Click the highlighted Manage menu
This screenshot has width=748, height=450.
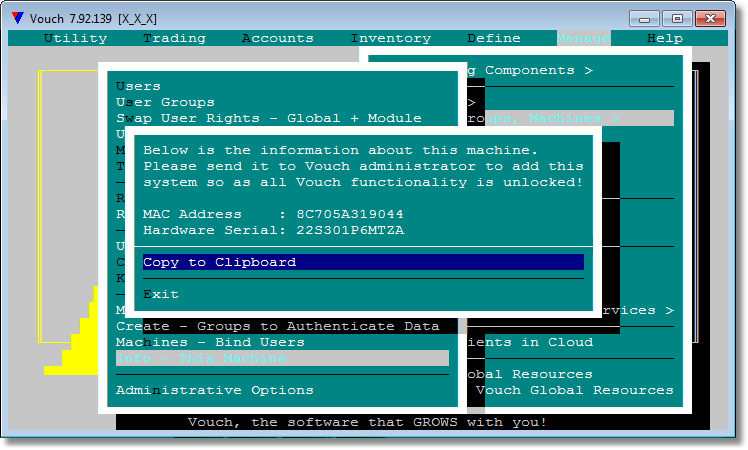click(x=583, y=38)
